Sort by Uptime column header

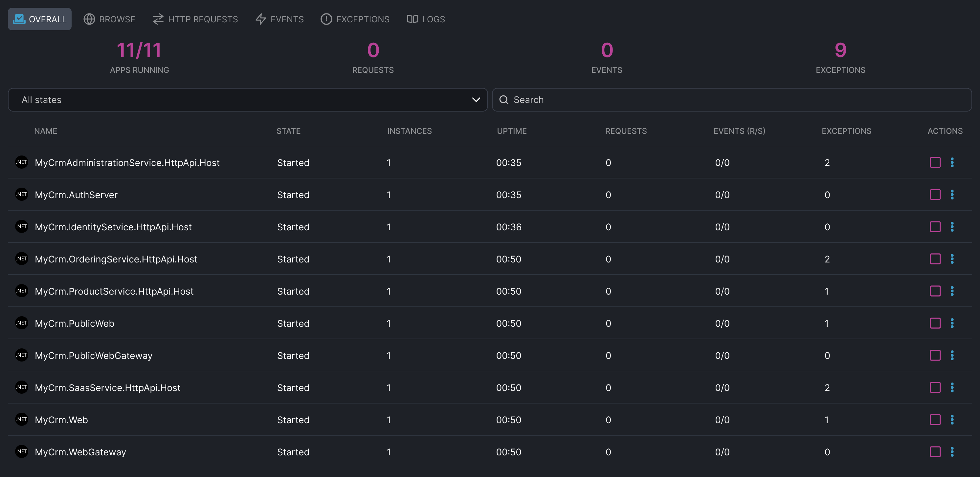[511, 131]
